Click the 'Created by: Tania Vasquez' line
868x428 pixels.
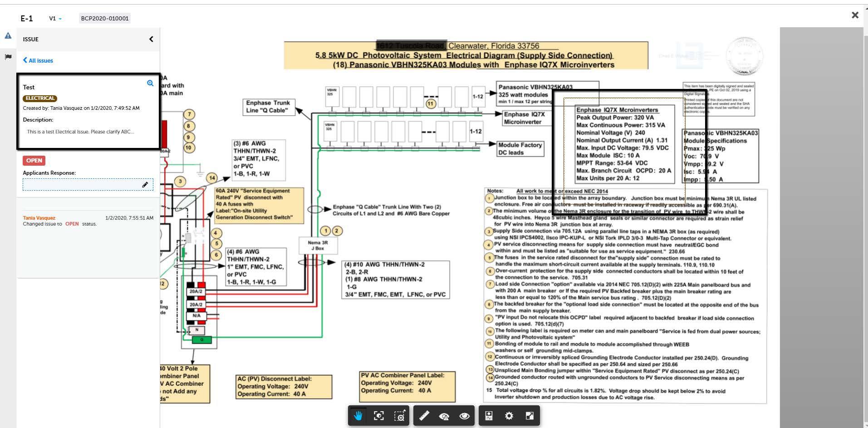click(81, 108)
